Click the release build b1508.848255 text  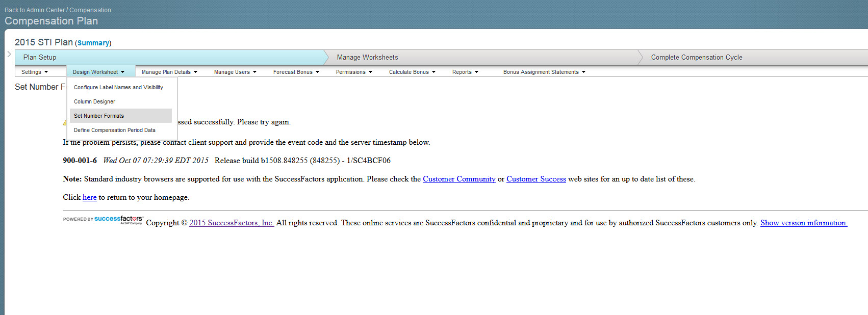pos(302,161)
